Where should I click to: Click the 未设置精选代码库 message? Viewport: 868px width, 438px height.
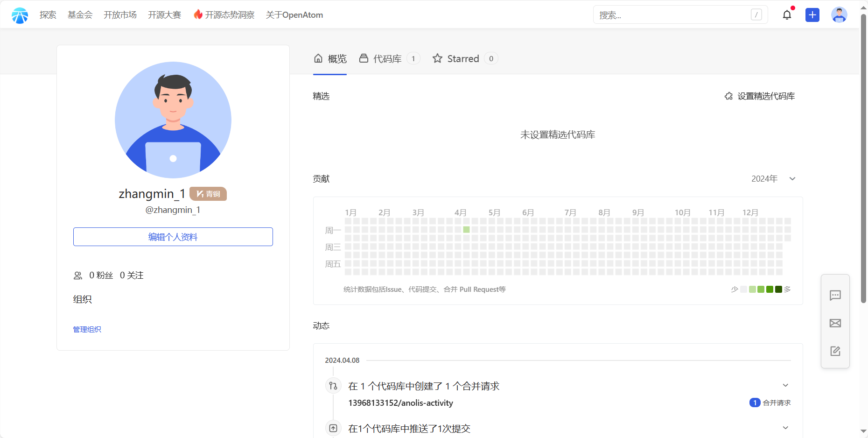pos(558,135)
